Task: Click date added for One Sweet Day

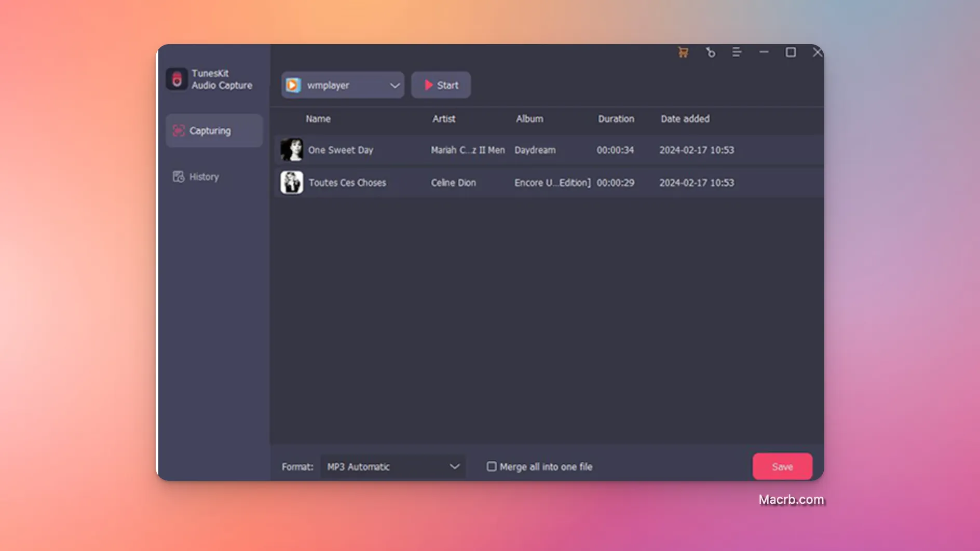Action: [697, 150]
